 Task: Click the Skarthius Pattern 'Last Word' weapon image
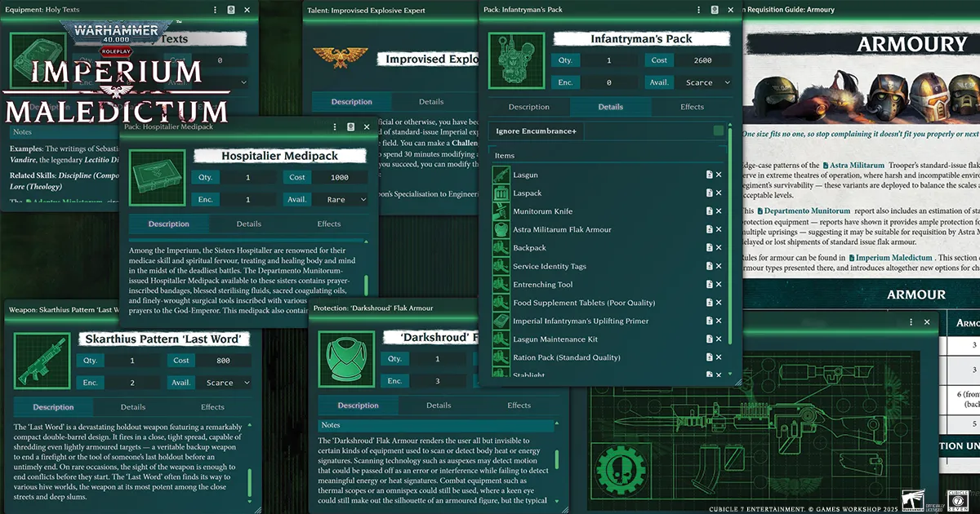[x=40, y=360]
